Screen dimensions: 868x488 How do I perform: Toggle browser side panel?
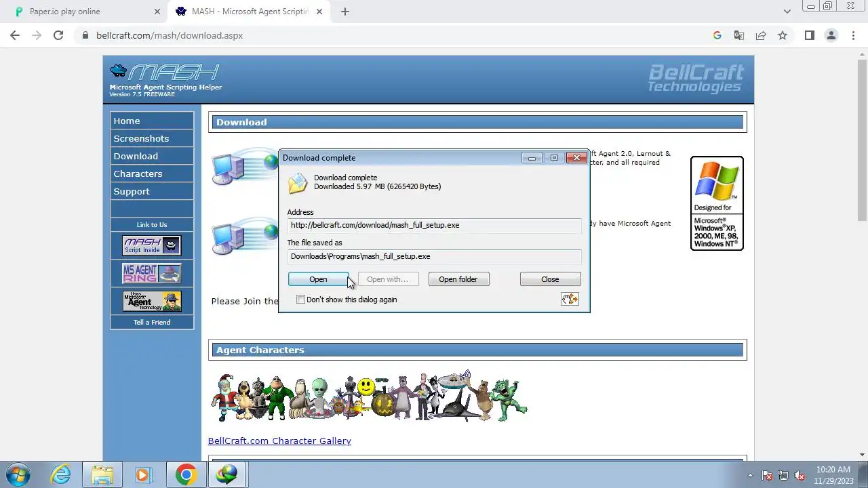click(x=809, y=35)
